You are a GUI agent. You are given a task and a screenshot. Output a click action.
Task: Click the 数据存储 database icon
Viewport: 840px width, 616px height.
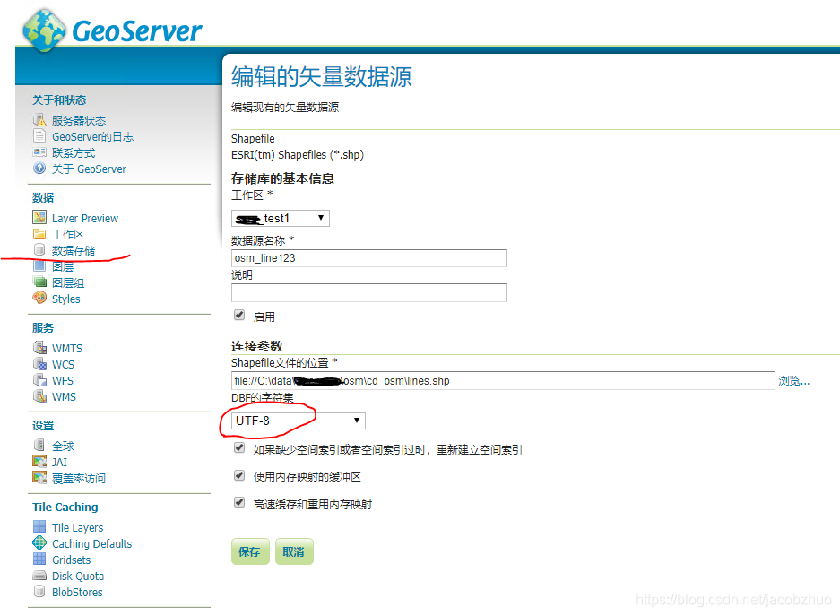(39, 250)
